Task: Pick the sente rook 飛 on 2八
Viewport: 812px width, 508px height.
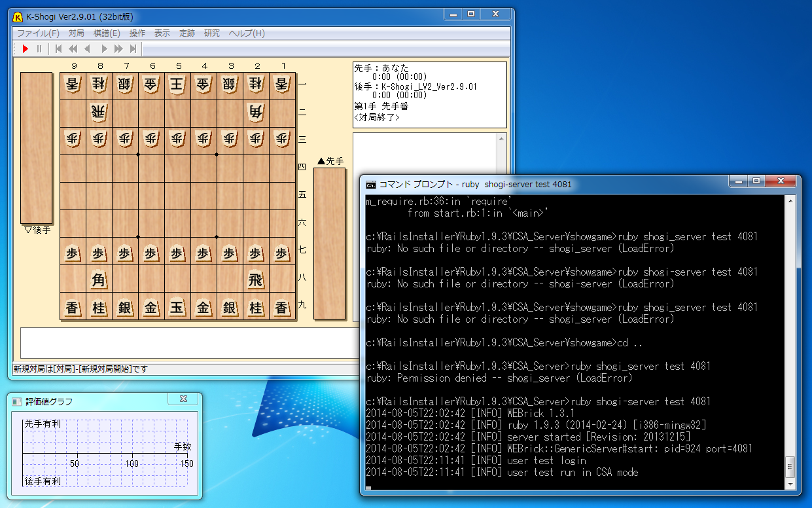Action: [256, 280]
